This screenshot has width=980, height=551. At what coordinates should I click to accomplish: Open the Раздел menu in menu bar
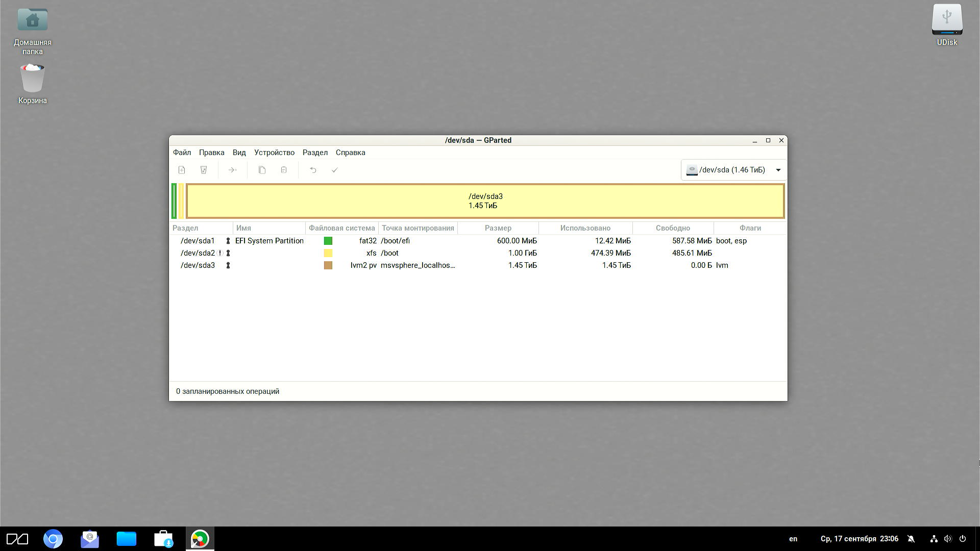315,153
